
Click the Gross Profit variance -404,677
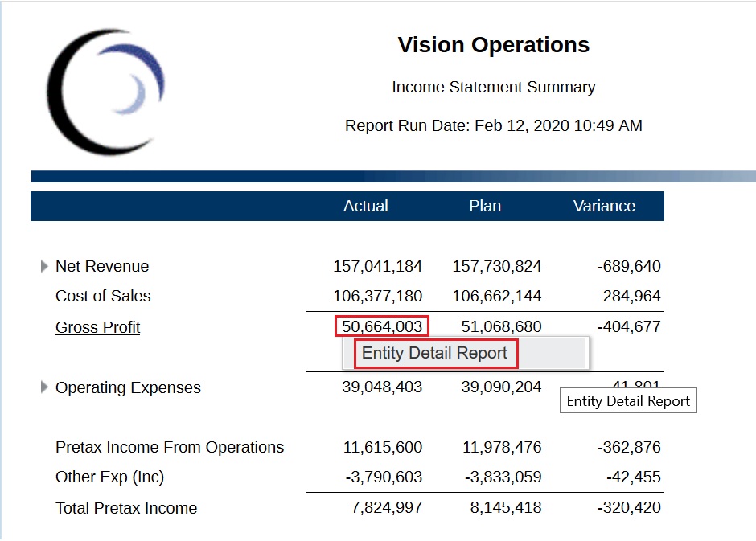tap(632, 326)
